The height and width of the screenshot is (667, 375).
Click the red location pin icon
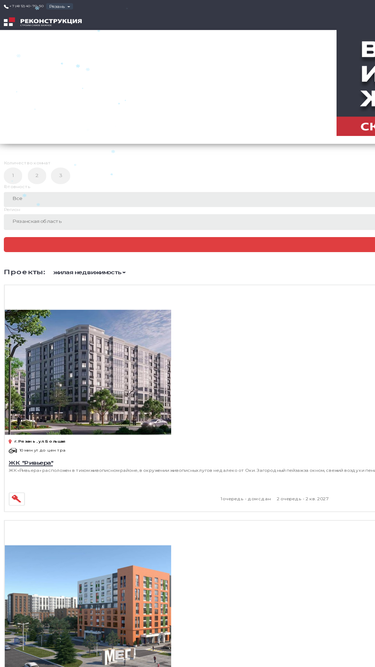(x=10, y=442)
